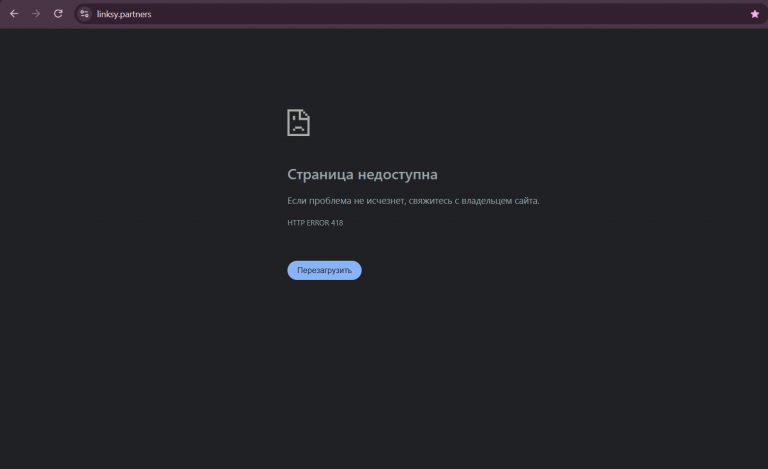Click the word 'недоступна' in the heading
The image size is (768, 469).
[397, 174]
